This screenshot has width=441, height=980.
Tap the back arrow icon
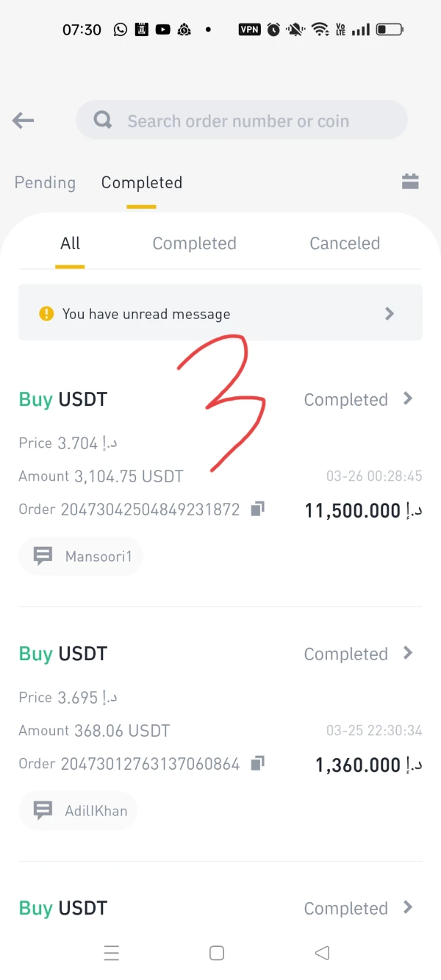[24, 121]
